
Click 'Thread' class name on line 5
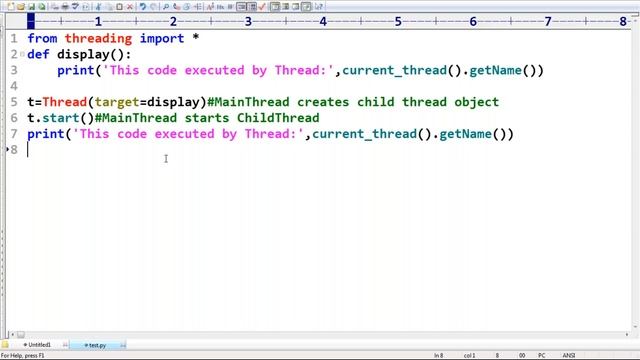(x=64, y=102)
